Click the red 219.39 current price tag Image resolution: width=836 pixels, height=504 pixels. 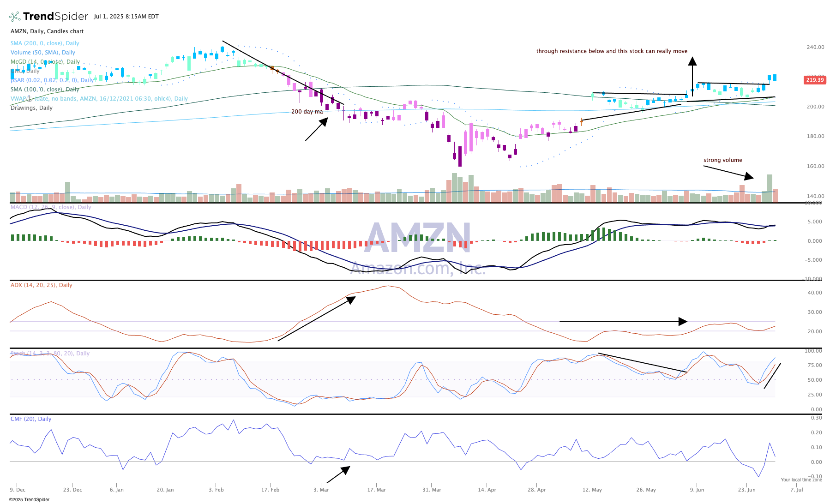point(814,80)
